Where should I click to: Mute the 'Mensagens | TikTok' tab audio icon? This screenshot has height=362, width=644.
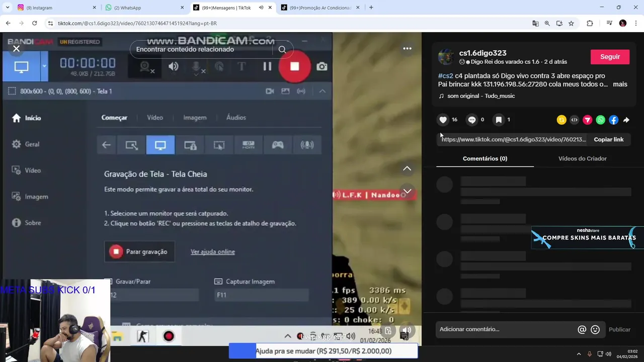(x=261, y=8)
